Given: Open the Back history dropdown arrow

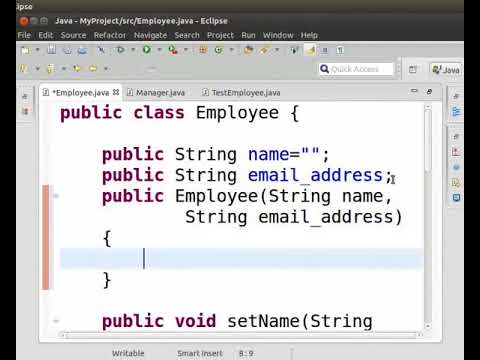Looking at the screenshot, I should [106, 69].
